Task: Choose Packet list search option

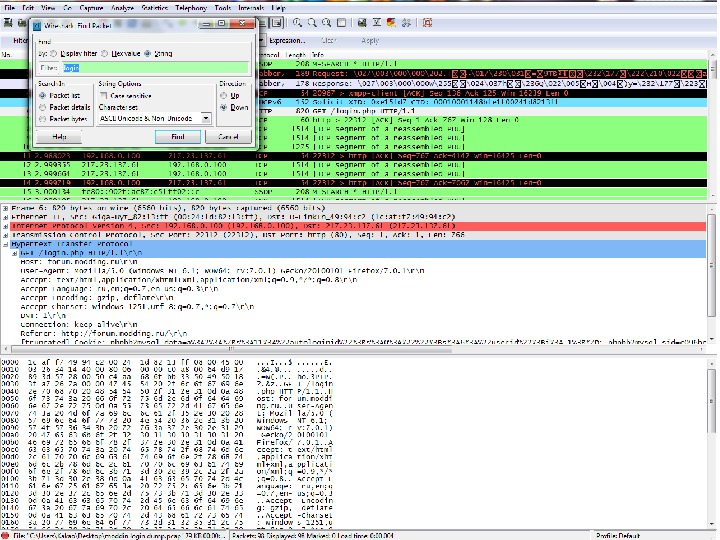Action: pyautogui.click(x=43, y=96)
